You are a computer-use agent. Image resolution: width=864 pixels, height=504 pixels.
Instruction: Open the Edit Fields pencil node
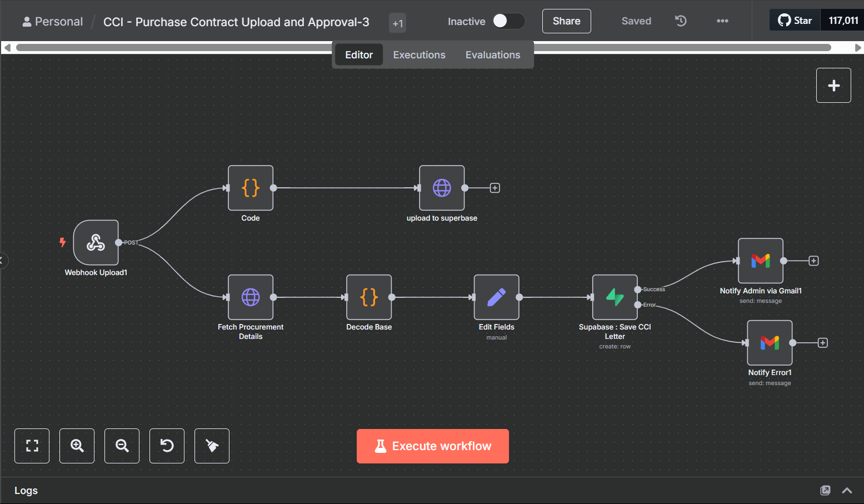[x=496, y=297]
